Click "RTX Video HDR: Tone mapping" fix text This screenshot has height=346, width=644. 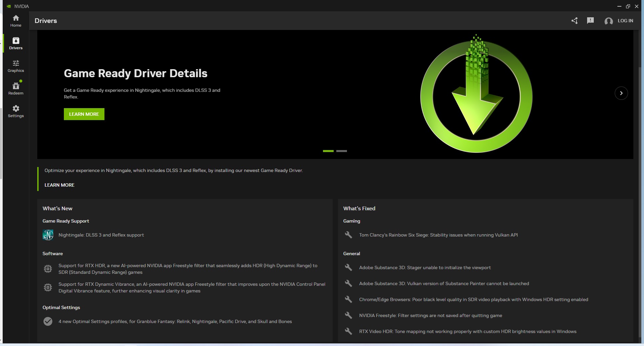click(468, 331)
